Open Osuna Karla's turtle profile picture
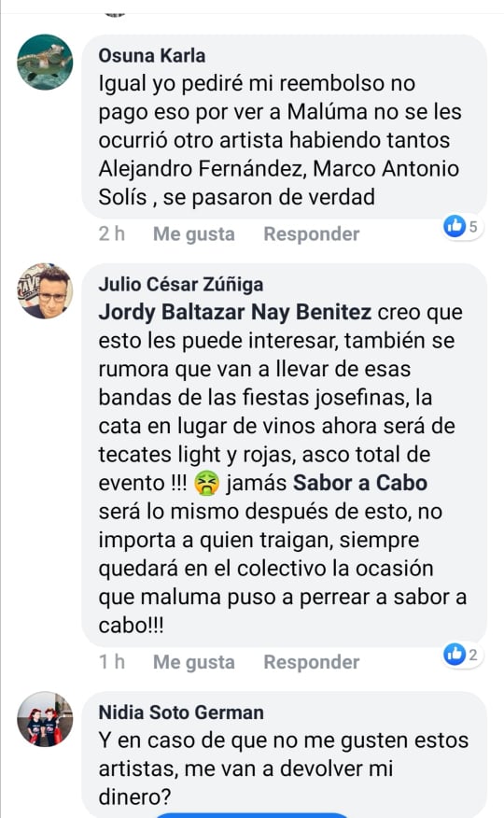This screenshot has height=818, width=504. pos(45,62)
